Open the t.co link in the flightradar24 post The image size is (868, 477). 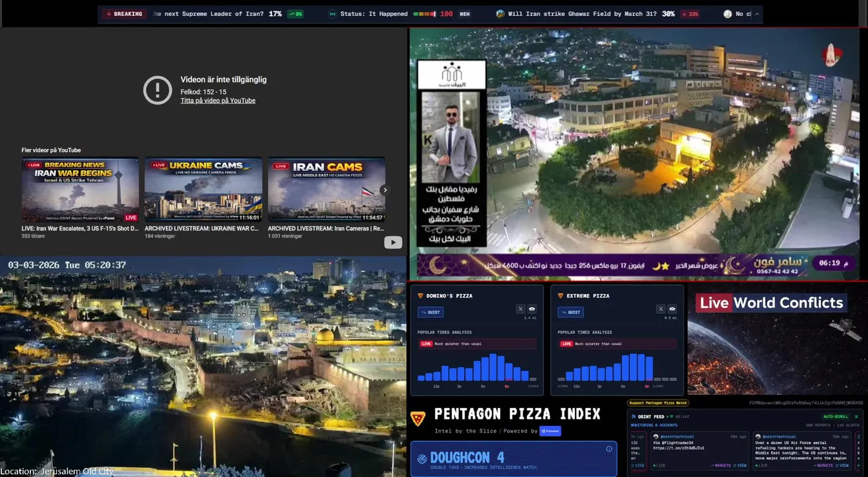pos(679,448)
